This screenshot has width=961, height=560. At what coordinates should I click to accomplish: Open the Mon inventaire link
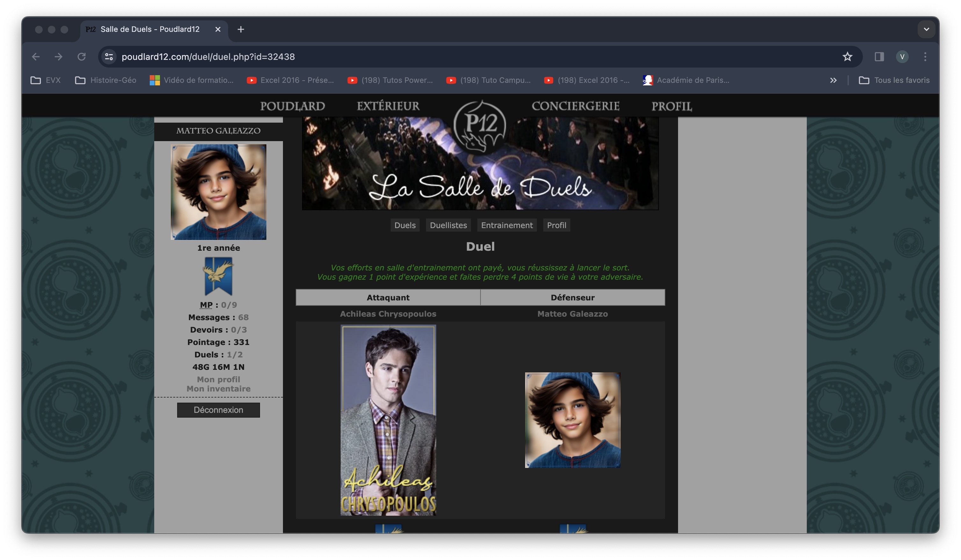[x=218, y=389]
